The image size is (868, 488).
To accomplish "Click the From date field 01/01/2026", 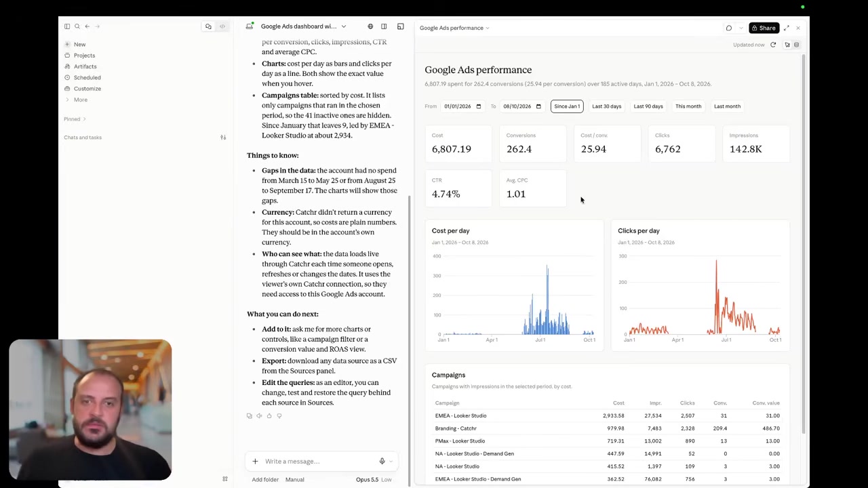I will pos(462,106).
